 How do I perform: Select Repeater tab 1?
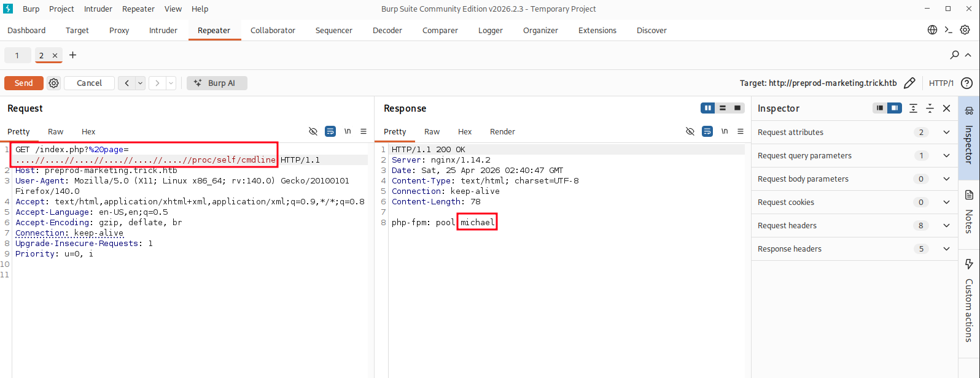click(x=17, y=55)
